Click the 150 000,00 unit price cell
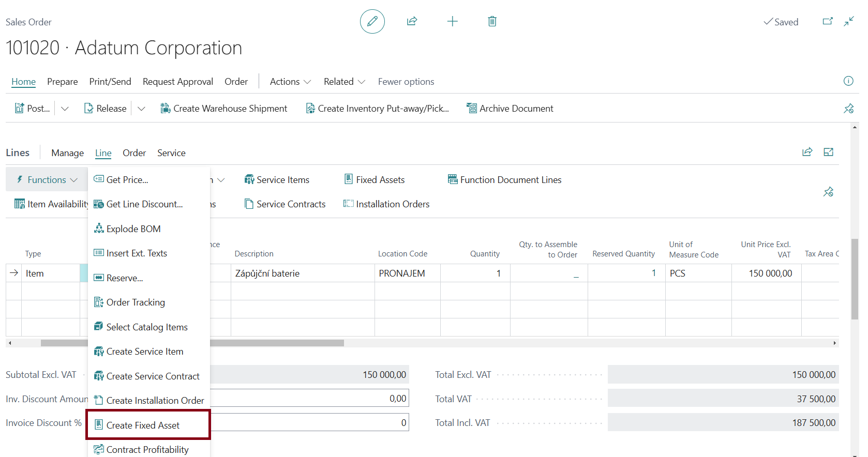The height and width of the screenshot is (457, 868). pos(767,273)
